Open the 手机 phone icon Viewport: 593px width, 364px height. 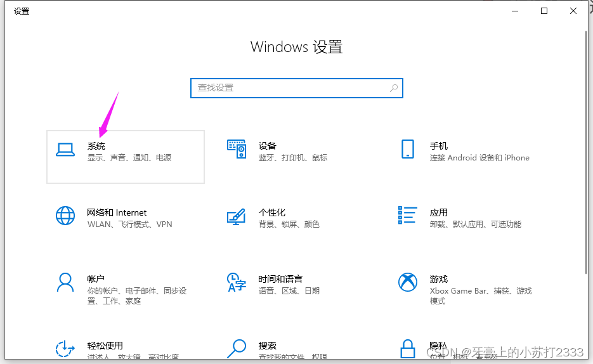tap(408, 149)
